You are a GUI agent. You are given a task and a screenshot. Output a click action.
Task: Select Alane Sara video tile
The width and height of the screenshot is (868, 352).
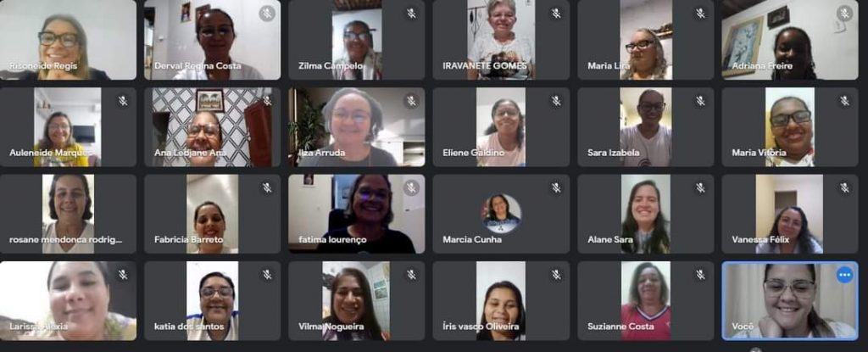645,214
